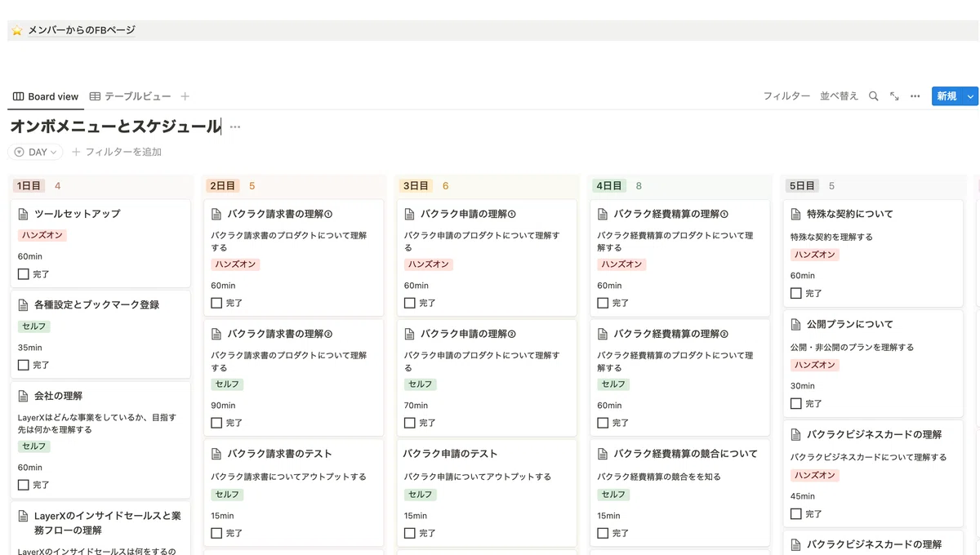Screen dimensions: 980x555
Task: Check 完了 on 会社の理解 card
Action: pos(24,485)
